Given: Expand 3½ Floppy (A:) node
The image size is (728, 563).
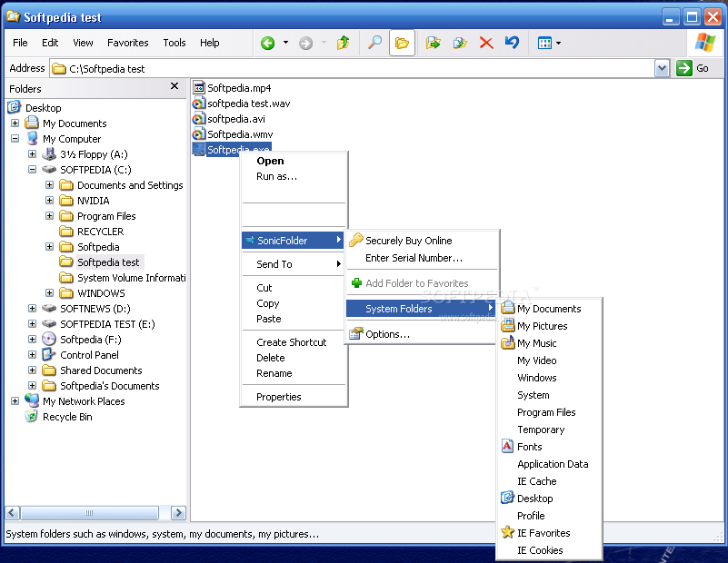Looking at the screenshot, I should tap(32, 154).
